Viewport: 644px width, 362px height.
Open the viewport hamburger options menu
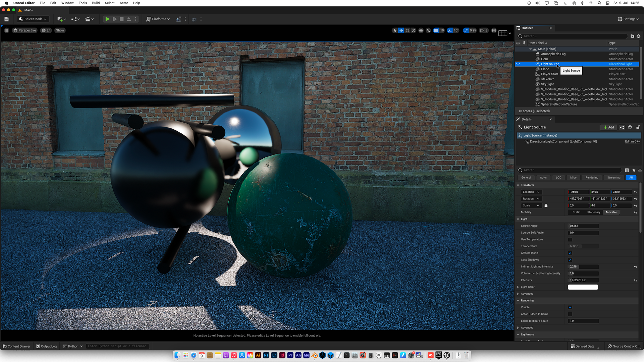(6, 31)
